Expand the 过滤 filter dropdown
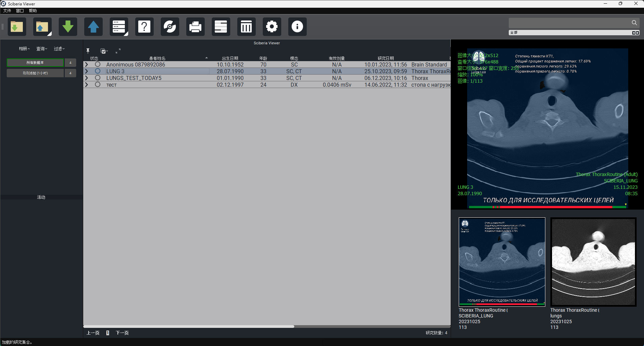The width and height of the screenshot is (644, 346). click(x=59, y=49)
